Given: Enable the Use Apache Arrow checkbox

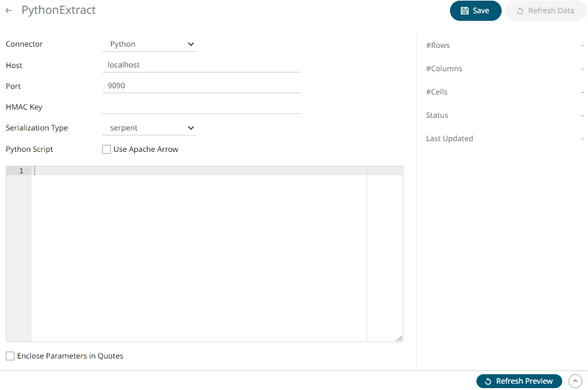Looking at the screenshot, I should point(107,149).
